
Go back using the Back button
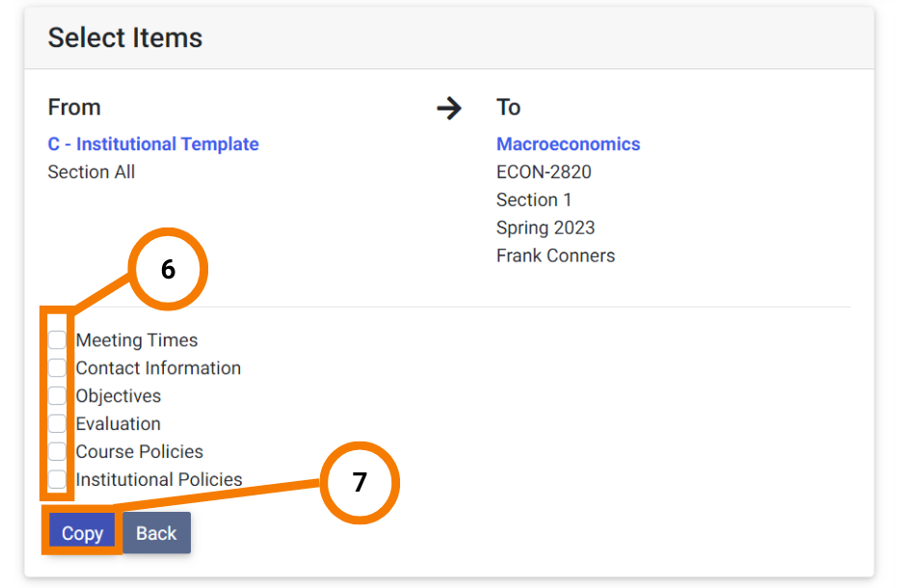tap(156, 533)
